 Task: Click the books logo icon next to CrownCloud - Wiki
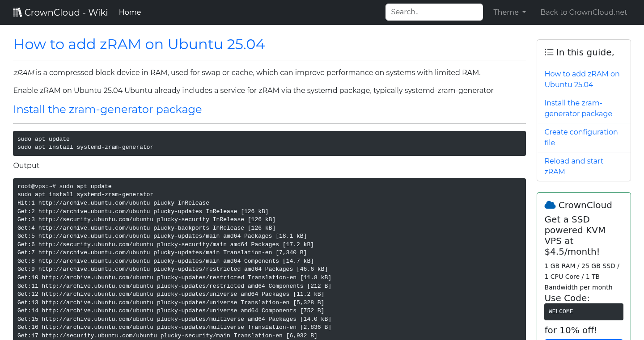(17, 12)
